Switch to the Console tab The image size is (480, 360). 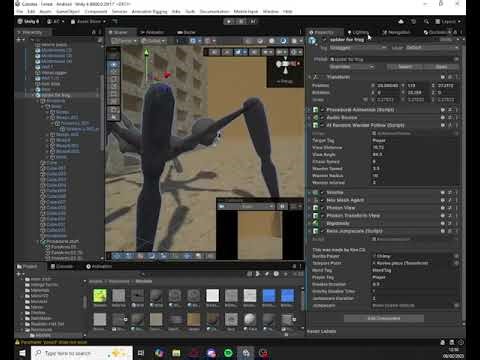[x=62, y=266]
